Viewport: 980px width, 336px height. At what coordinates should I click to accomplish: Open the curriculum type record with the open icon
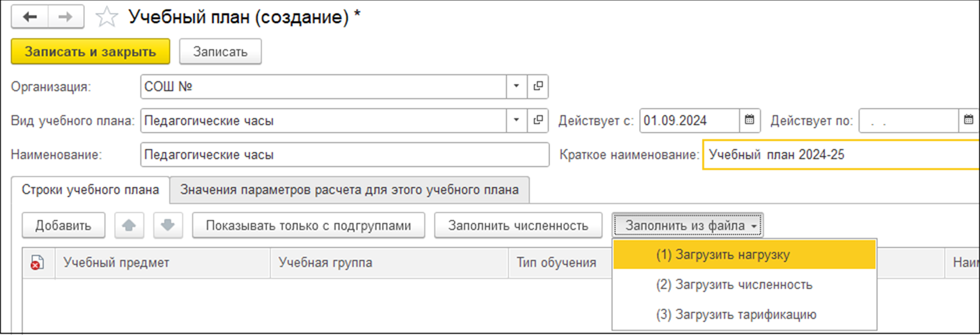click(538, 120)
